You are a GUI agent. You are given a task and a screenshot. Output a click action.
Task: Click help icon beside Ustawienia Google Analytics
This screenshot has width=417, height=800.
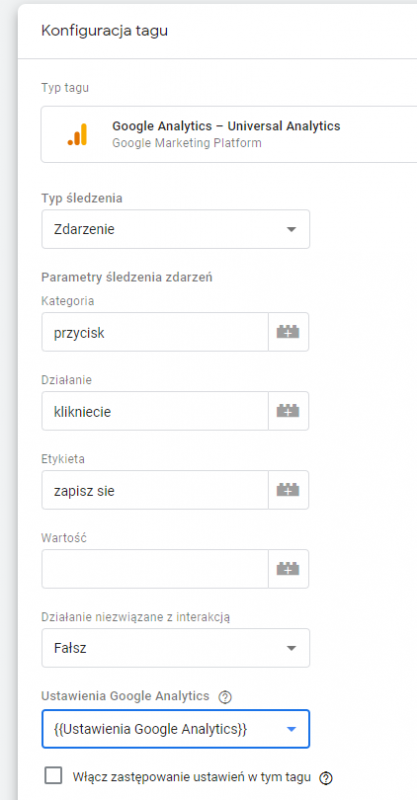225,696
